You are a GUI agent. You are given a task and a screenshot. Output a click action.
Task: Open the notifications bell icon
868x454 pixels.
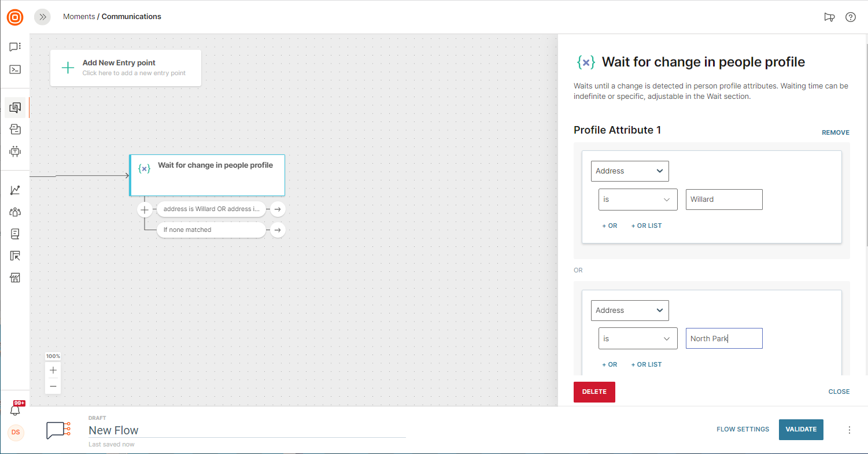pyautogui.click(x=15, y=410)
